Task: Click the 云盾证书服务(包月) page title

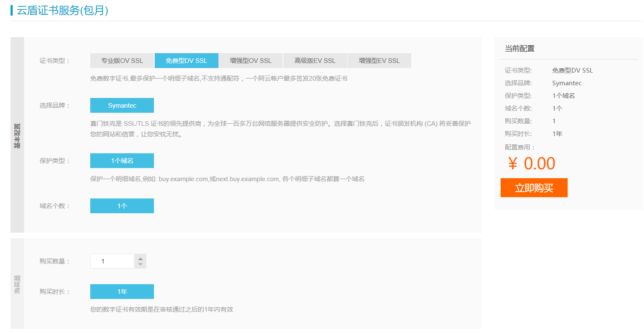Action: [62, 10]
